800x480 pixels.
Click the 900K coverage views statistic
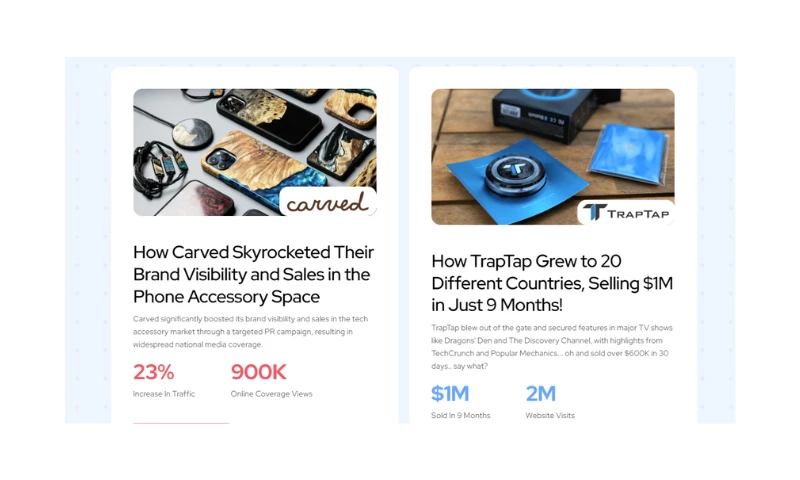point(259,372)
